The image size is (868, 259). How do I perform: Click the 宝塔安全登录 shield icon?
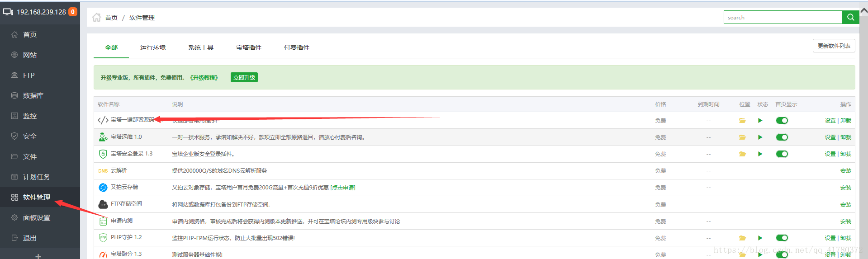point(103,154)
